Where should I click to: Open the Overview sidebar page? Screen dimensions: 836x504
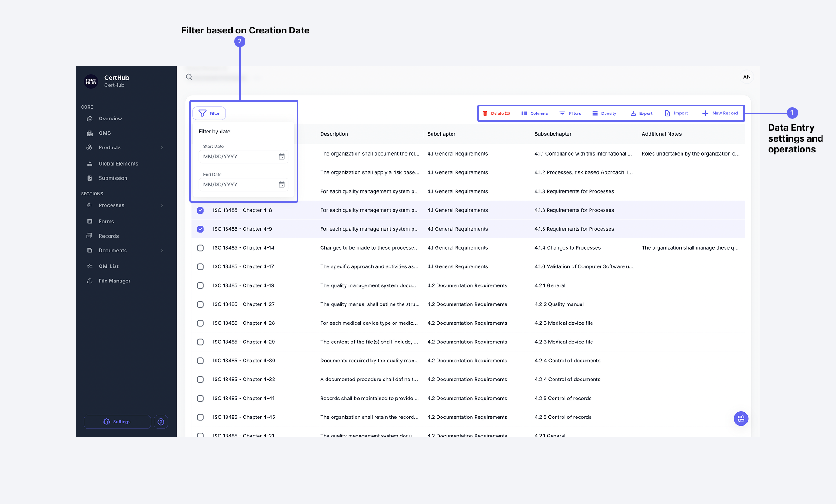point(110,119)
